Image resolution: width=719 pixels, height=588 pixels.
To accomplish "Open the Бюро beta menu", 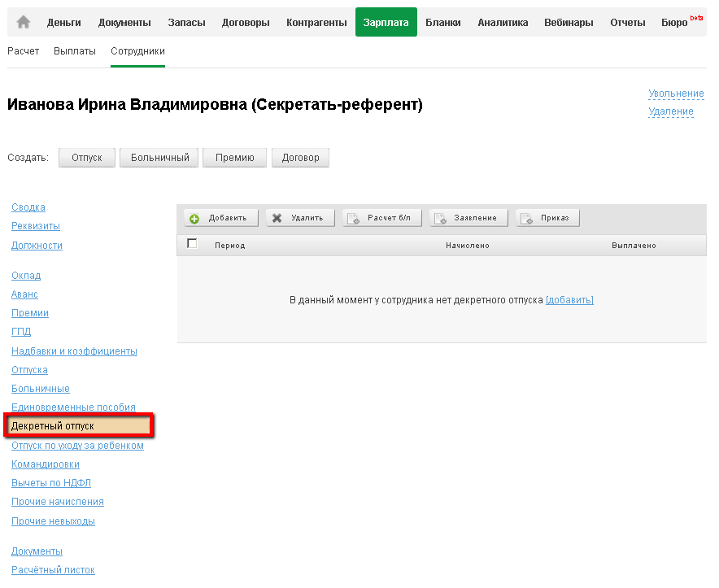I will [x=682, y=22].
